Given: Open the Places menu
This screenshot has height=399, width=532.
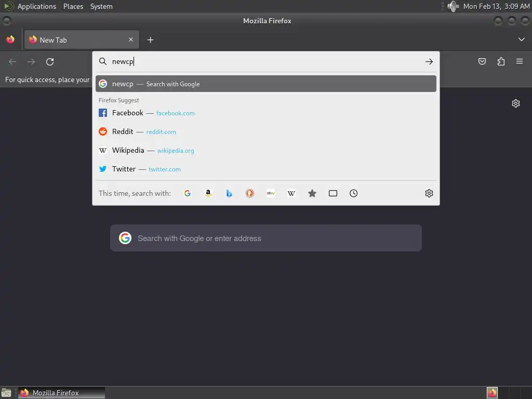Looking at the screenshot, I should pyautogui.click(x=73, y=6).
